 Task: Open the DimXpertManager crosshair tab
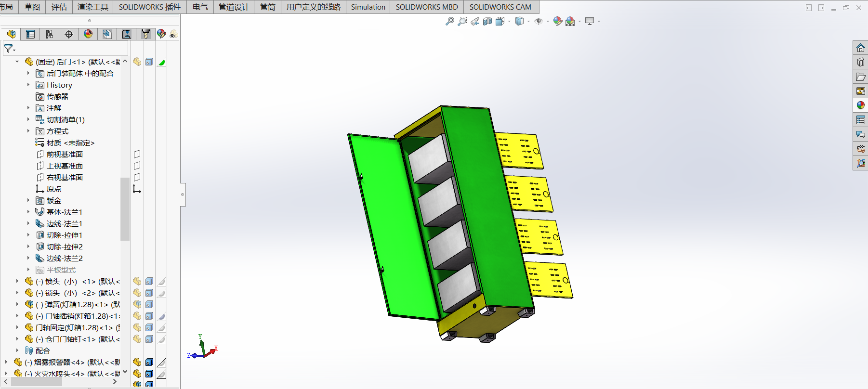point(69,34)
